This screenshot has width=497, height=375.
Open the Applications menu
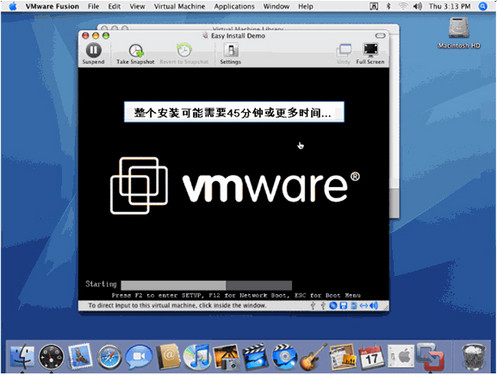tap(234, 6)
